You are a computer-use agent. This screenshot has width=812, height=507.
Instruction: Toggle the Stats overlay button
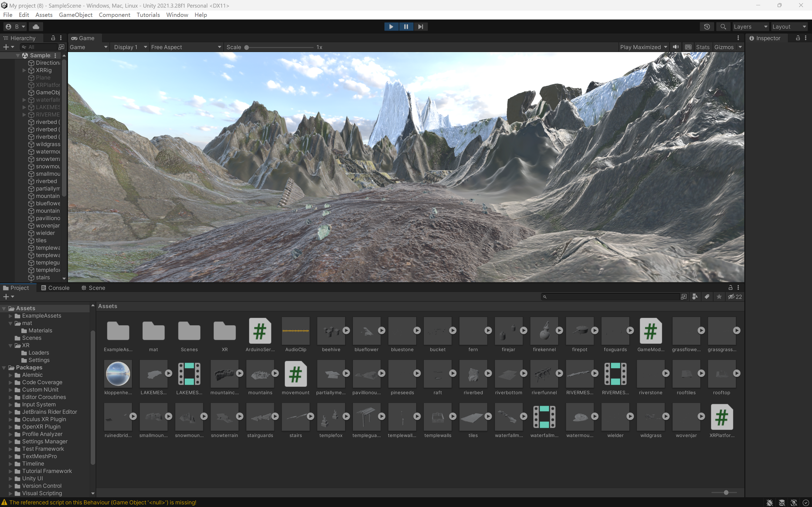702,47
